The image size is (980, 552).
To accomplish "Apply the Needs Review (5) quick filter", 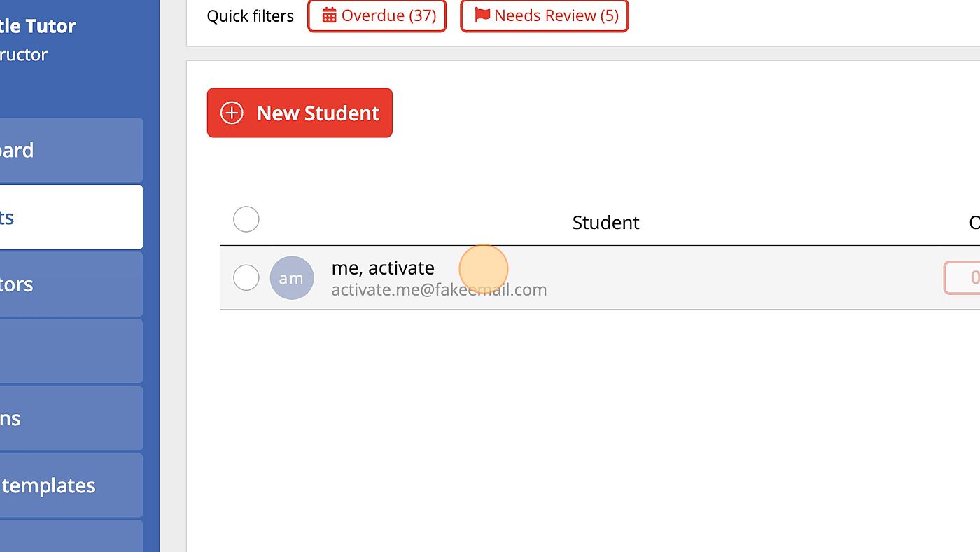I will (545, 15).
